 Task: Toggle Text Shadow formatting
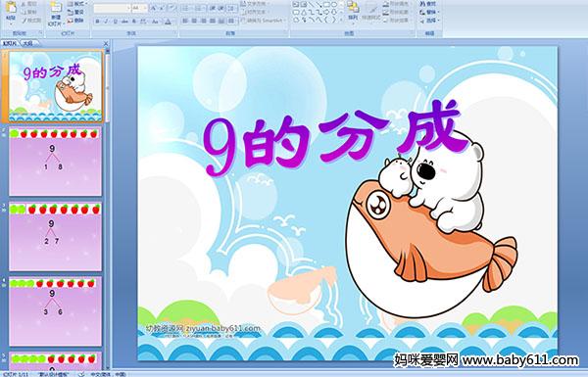[134, 22]
